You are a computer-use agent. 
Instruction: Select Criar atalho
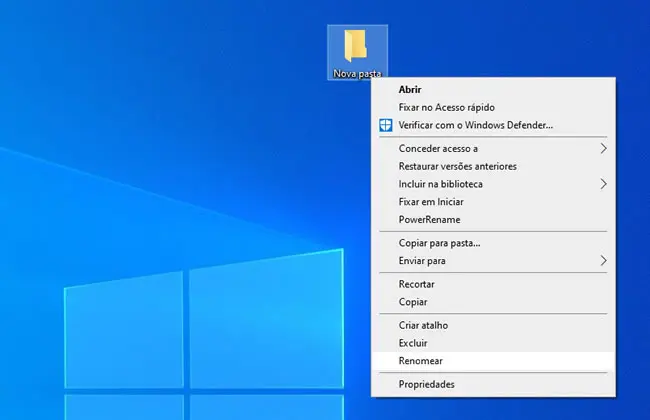click(x=423, y=325)
